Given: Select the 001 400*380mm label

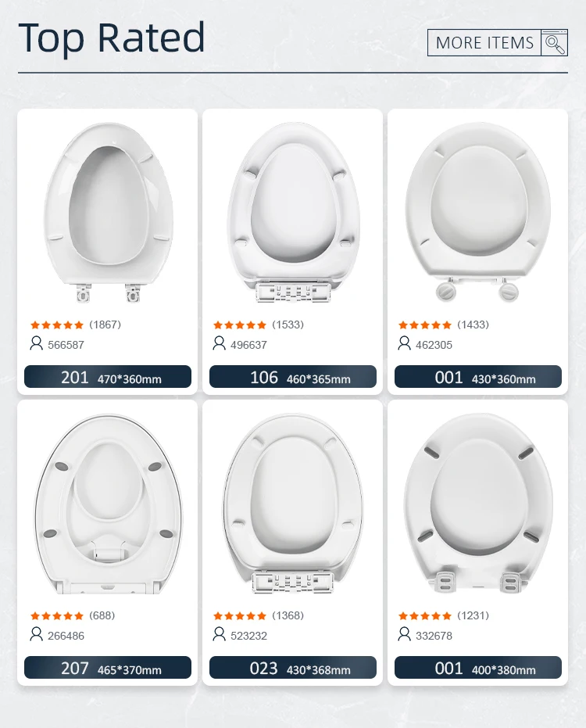Looking at the screenshot, I should [x=478, y=669].
